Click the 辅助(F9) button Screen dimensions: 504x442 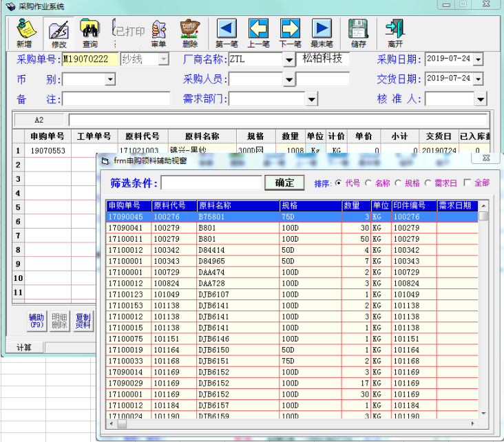tap(37, 321)
